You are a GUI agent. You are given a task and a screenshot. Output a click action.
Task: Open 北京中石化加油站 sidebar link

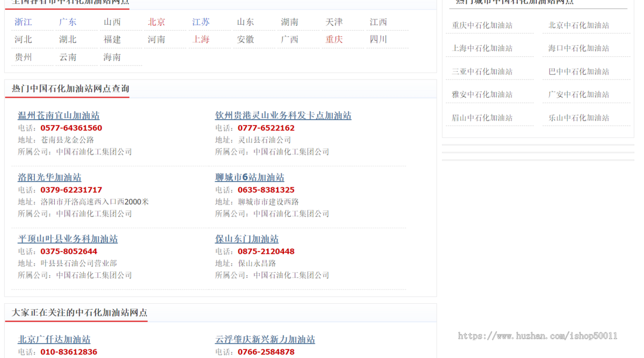[579, 25]
